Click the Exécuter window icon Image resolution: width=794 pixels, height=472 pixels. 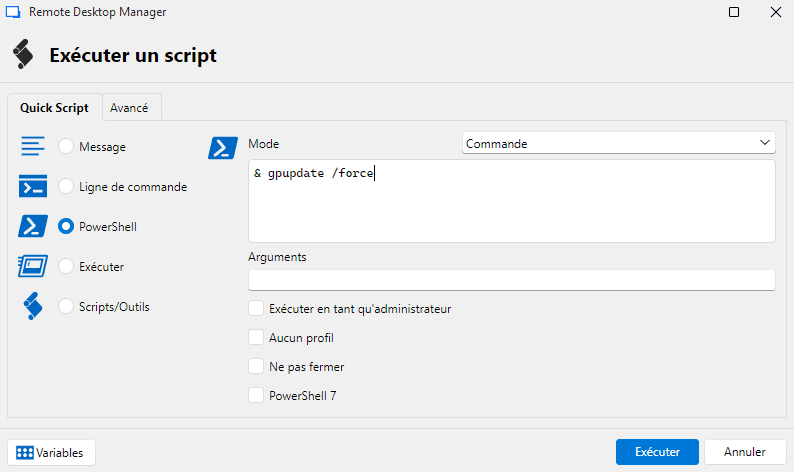[x=33, y=266]
